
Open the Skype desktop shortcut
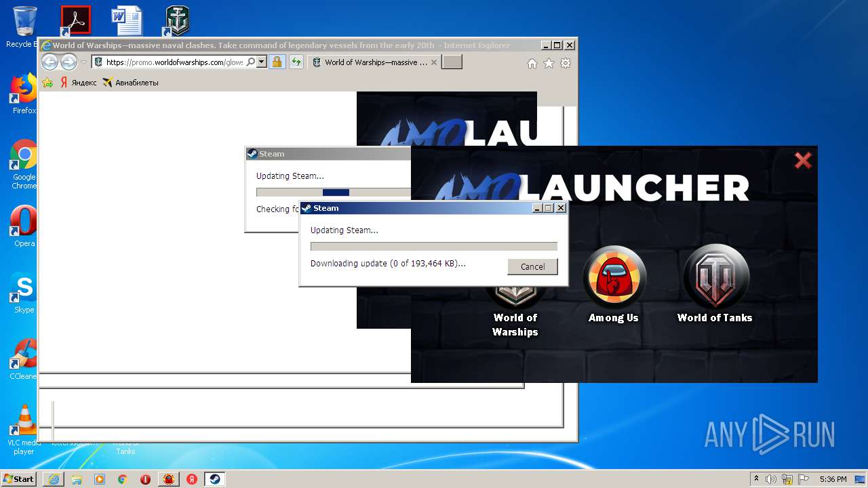pos(24,293)
